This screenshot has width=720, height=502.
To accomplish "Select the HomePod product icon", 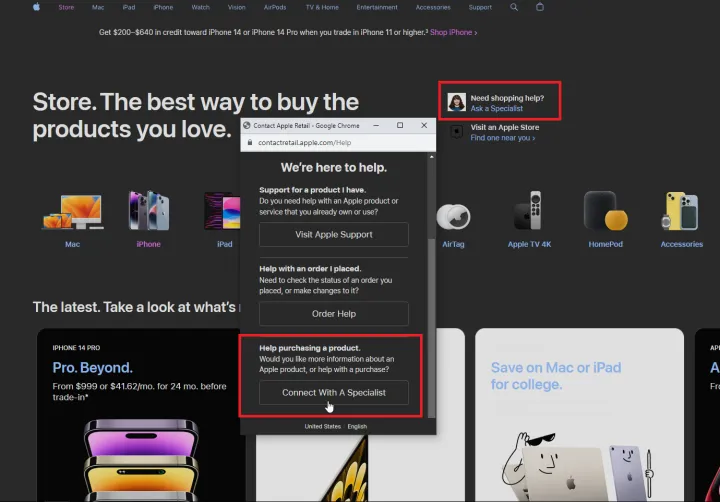I will pyautogui.click(x=605, y=210).
